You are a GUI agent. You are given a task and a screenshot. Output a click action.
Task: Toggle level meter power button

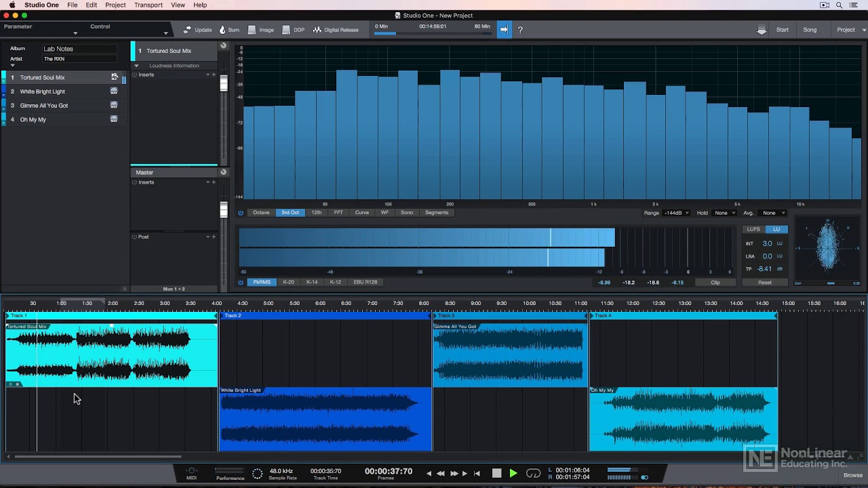coord(241,282)
